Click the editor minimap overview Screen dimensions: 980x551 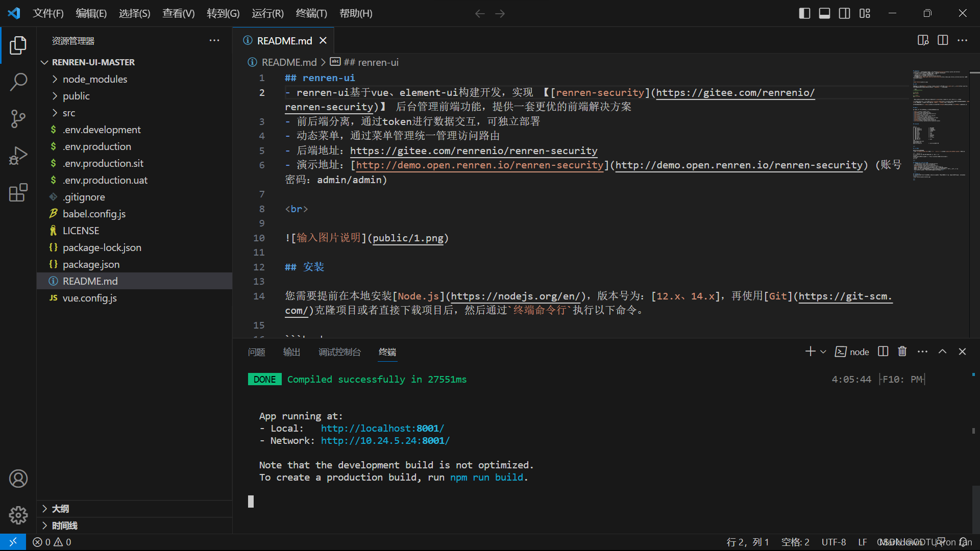point(940,125)
